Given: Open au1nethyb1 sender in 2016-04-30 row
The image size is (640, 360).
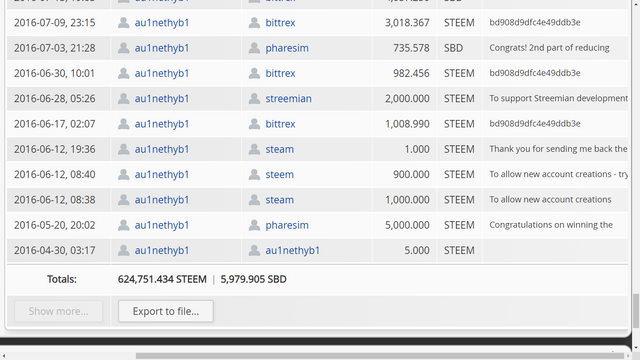Looking at the screenshot, I should (162, 251).
